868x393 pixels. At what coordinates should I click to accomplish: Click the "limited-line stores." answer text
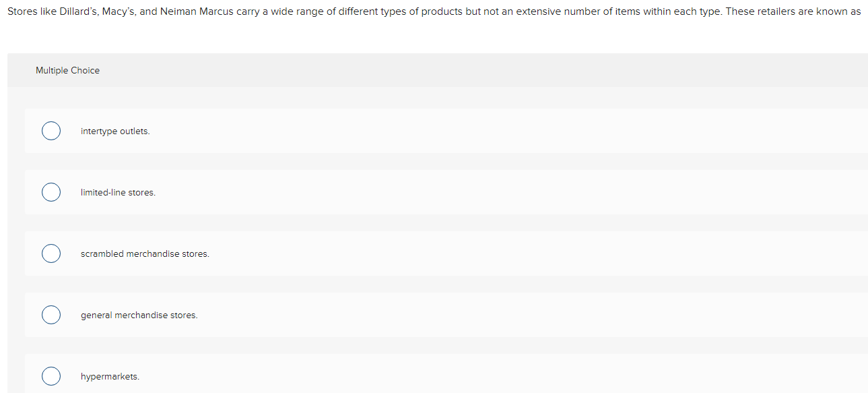coord(118,192)
